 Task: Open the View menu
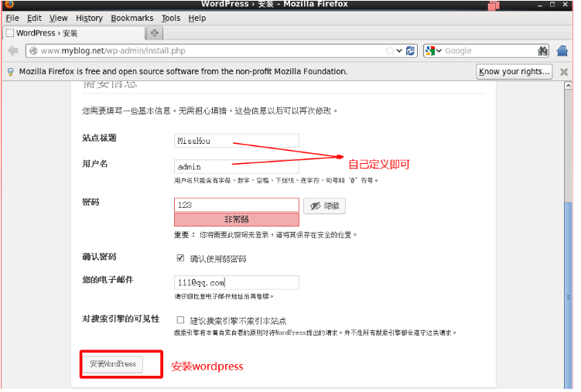59,18
